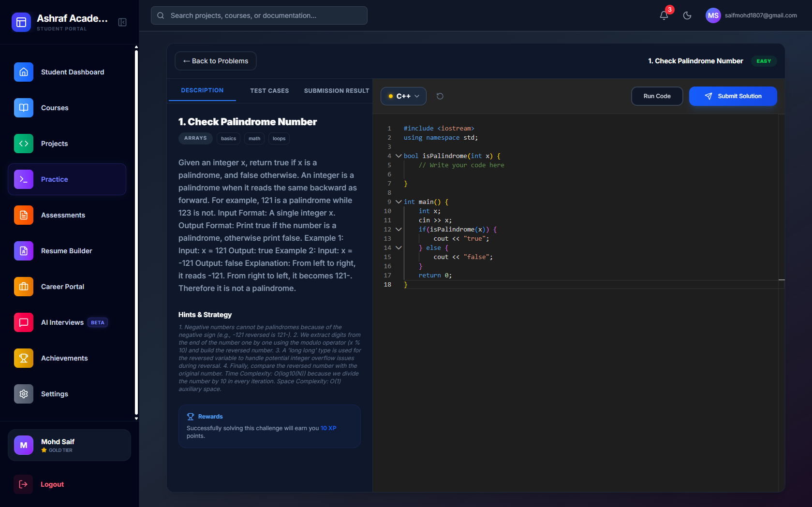The width and height of the screenshot is (812, 507).
Task: Click the MS user avatar
Action: tap(713, 15)
